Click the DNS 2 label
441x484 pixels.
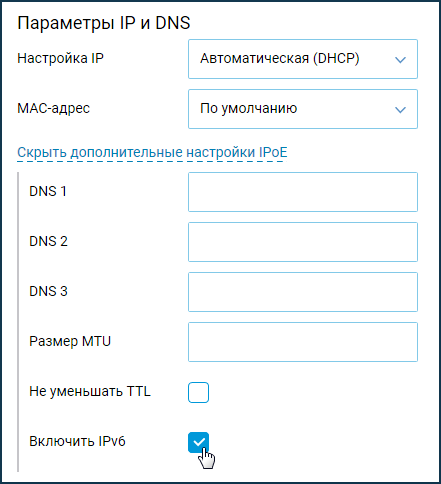[48, 241]
